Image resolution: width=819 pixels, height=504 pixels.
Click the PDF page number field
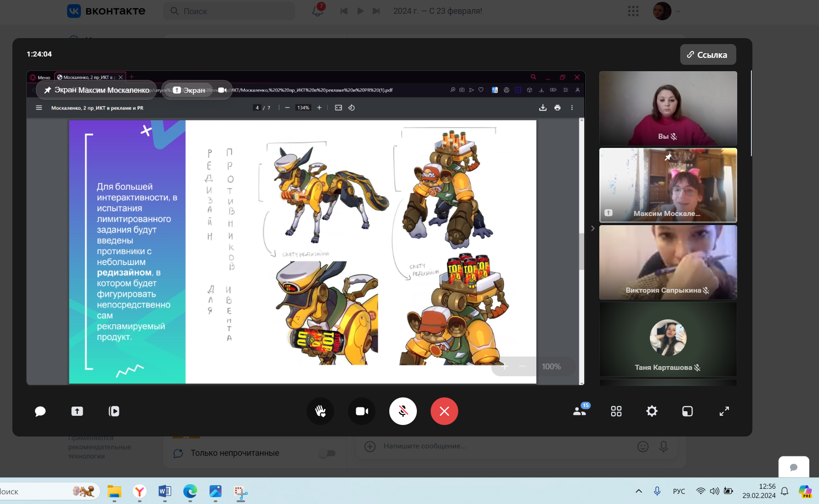(257, 108)
